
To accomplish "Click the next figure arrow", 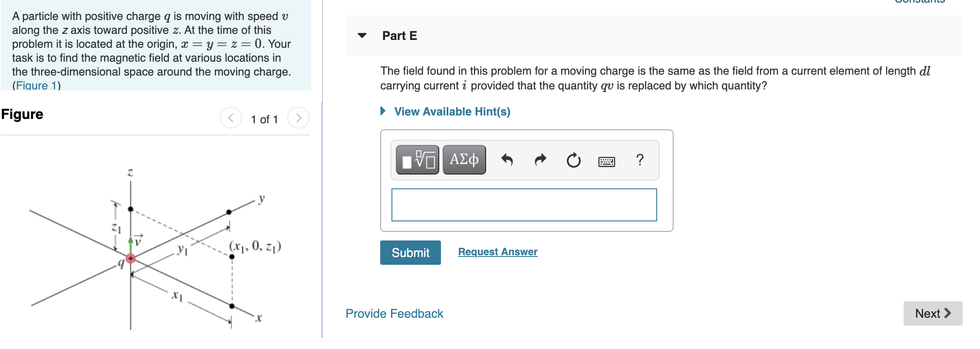I will [298, 117].
